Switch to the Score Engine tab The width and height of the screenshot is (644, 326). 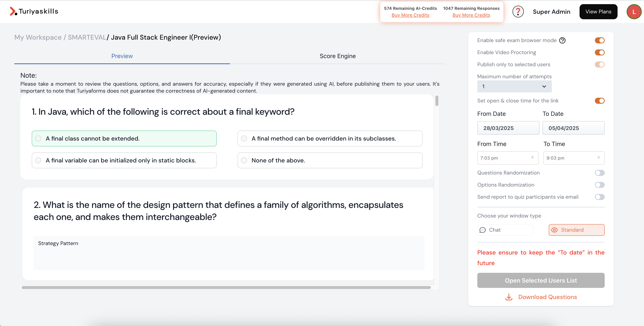337,56
